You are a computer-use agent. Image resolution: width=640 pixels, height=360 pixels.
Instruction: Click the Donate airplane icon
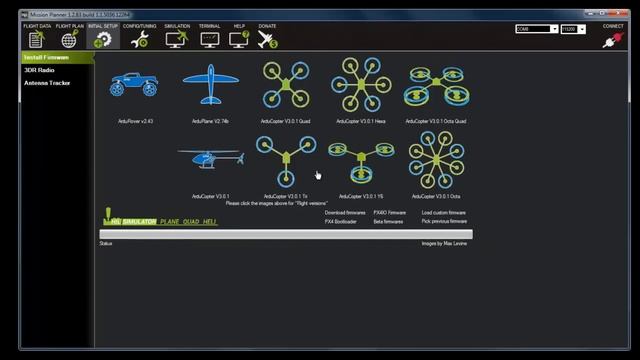(x=267, y=40)
